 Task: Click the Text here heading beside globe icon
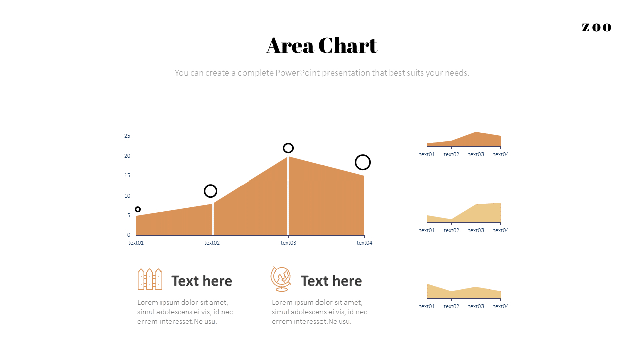click(x=331, y=281)
